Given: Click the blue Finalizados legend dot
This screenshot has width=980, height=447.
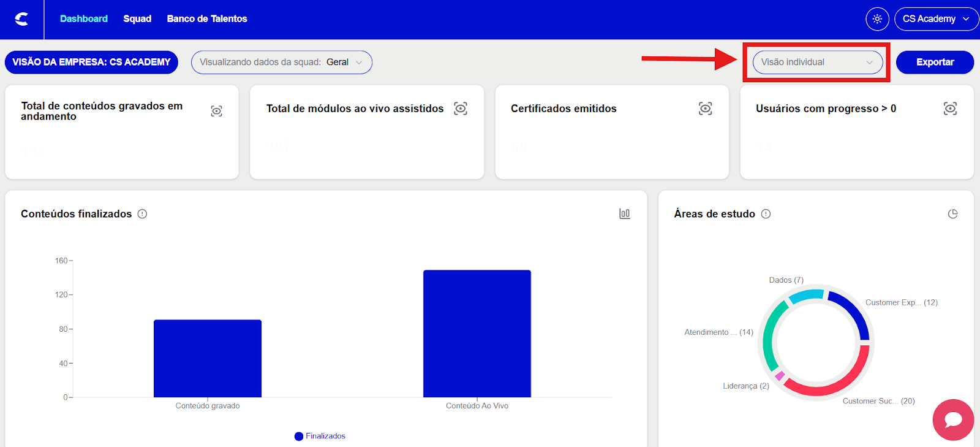Looking at the screenshot, I should tap(299, 437).
